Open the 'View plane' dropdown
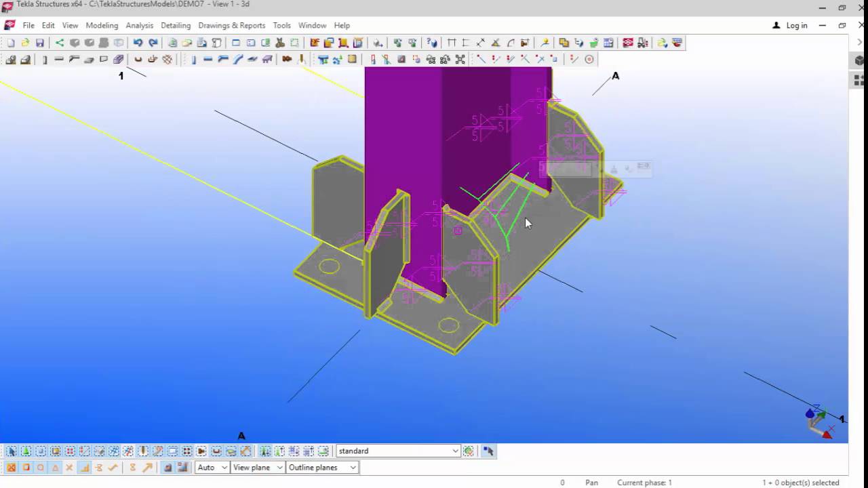The width and height of the screenshot is (868, 488). (x=257, y=468)
